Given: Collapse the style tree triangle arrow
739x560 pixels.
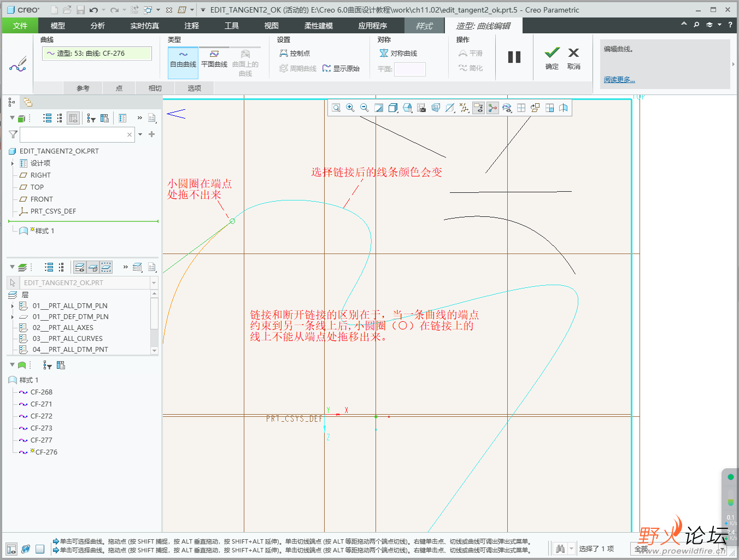Looking at the screenshot, I should coord(12,365).
